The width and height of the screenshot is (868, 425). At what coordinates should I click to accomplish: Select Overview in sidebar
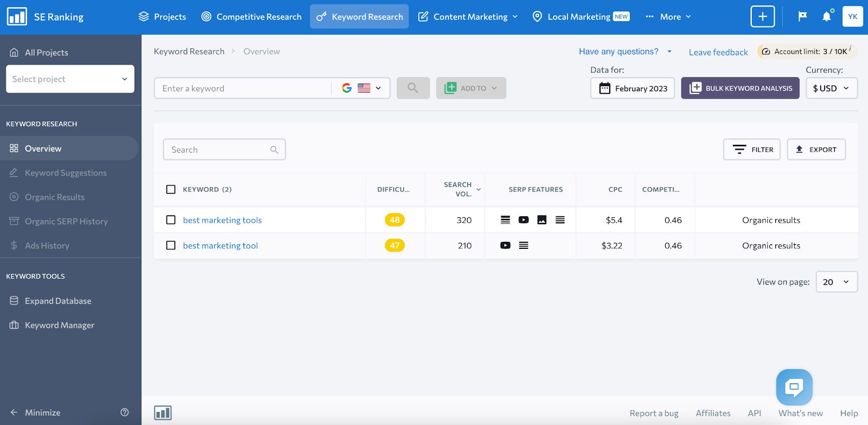point(69,148)
